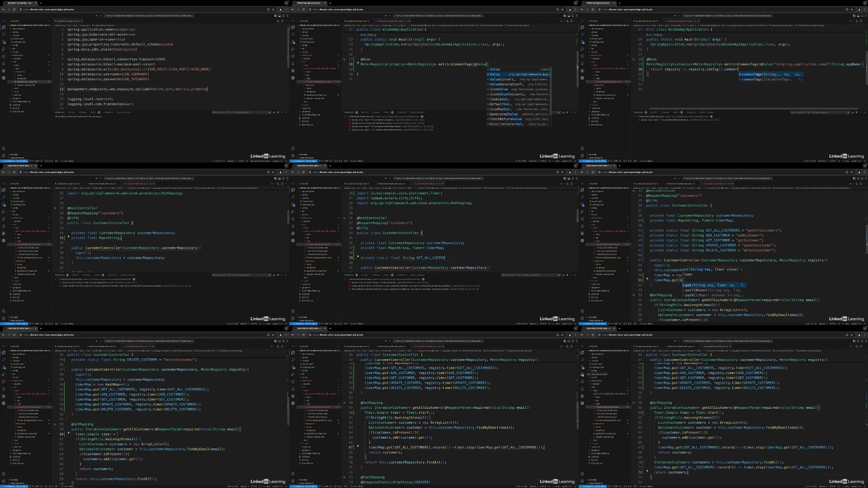Click Run codelens in @Value suggestions frame
Screen dimensions: 868x488
point(363,35)
